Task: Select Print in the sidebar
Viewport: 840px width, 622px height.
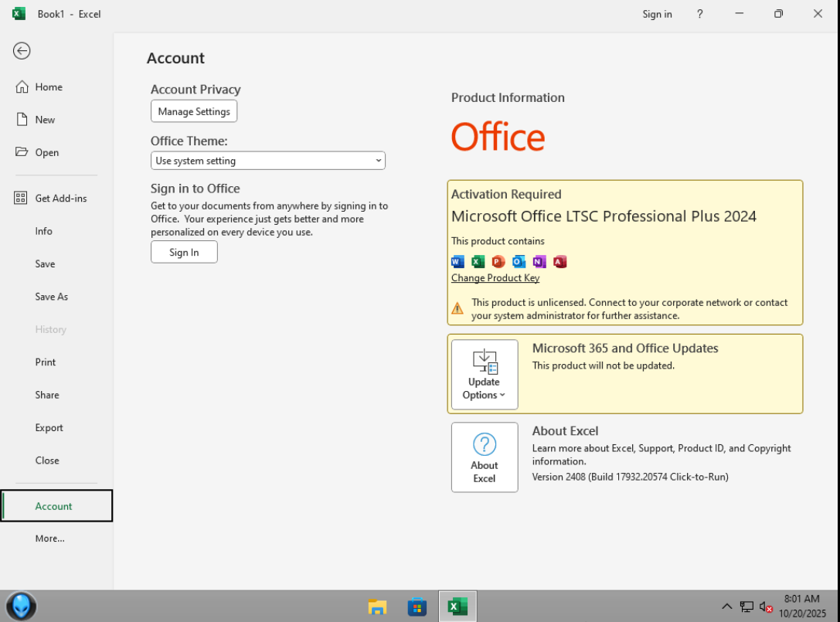Action: (x=46, y=362)
